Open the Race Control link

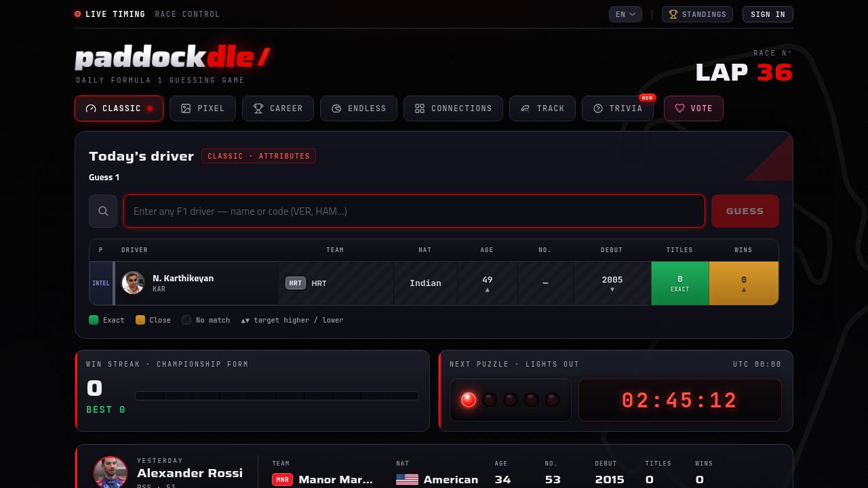(187, 14)
